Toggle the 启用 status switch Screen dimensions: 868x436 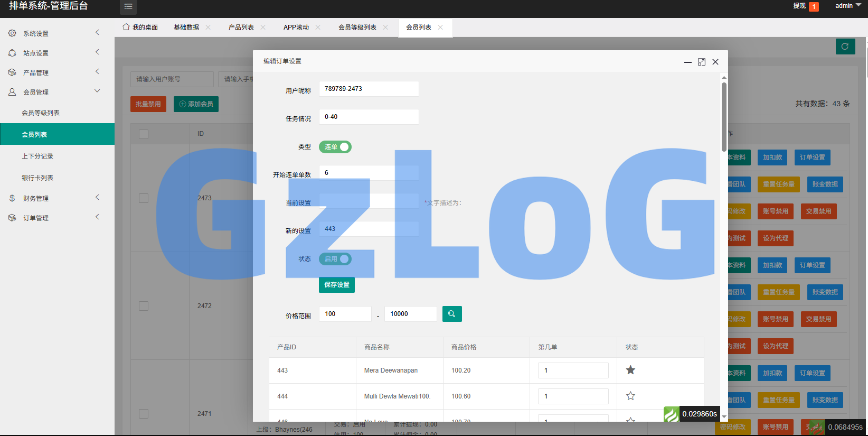[335, 259]
